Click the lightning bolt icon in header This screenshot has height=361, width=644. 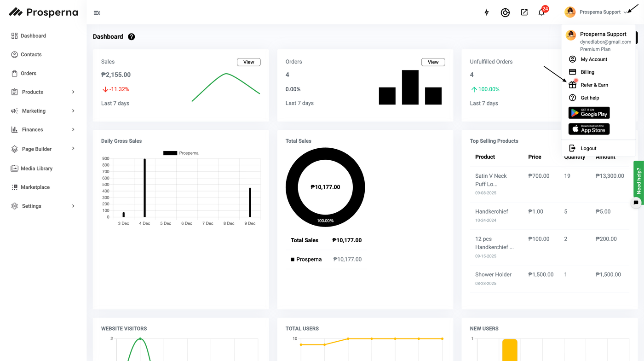click(487, 12)
